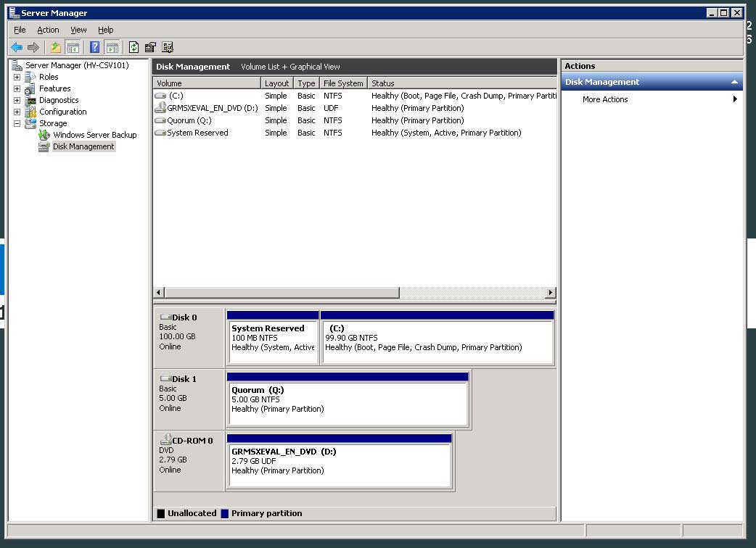Select the GRMSXEVAL_EN_DVD (D:) volume row
Screen dimensions: 756x548
tap(355, 108)
